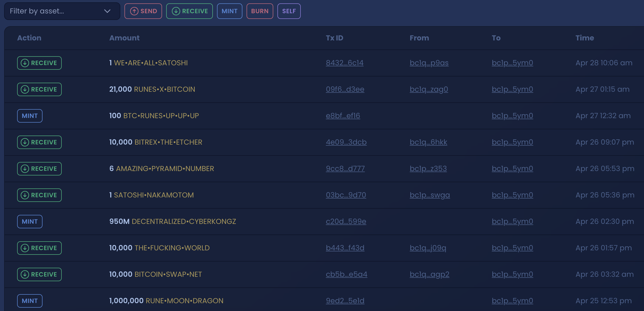Screen dimensions: 644x311
Task: Click RECEIVE badge in AMAZING•PYRAMID•NUMBER row
Action: (x=39, y=169)
